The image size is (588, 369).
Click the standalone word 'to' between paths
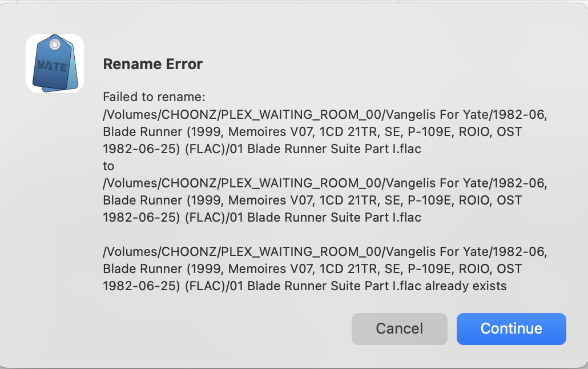click(x=108, y=166)
